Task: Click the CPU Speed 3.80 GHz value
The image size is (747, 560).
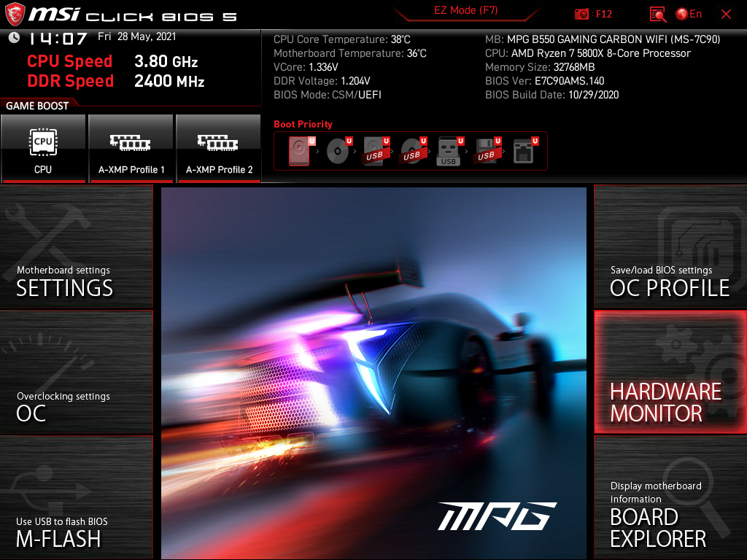Action: click(x=166, y=61)
